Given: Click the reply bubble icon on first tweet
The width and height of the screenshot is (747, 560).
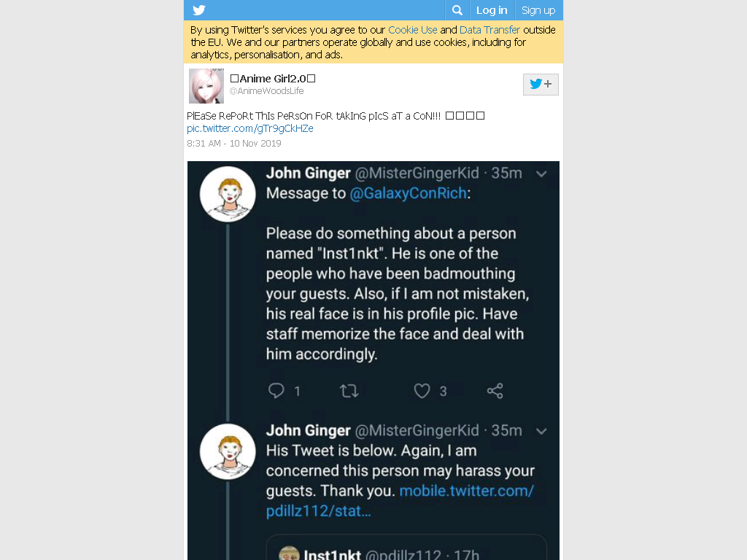Looking at the screenshot, I should [x=276, y=391].
